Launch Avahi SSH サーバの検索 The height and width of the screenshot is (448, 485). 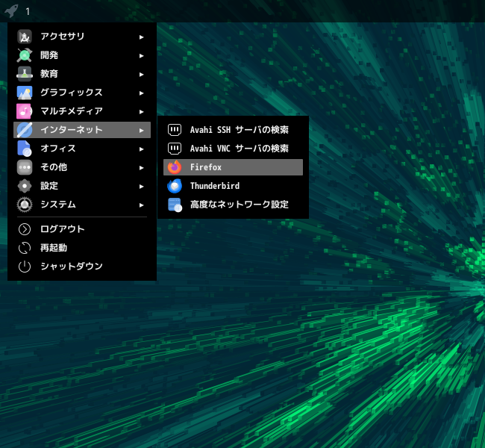[x=233, y=130]
